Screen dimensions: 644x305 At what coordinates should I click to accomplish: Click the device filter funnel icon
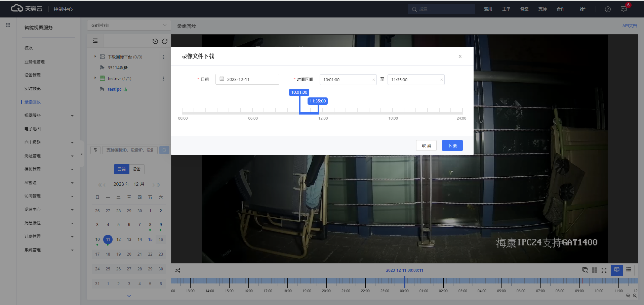click(x=95, y=150)
